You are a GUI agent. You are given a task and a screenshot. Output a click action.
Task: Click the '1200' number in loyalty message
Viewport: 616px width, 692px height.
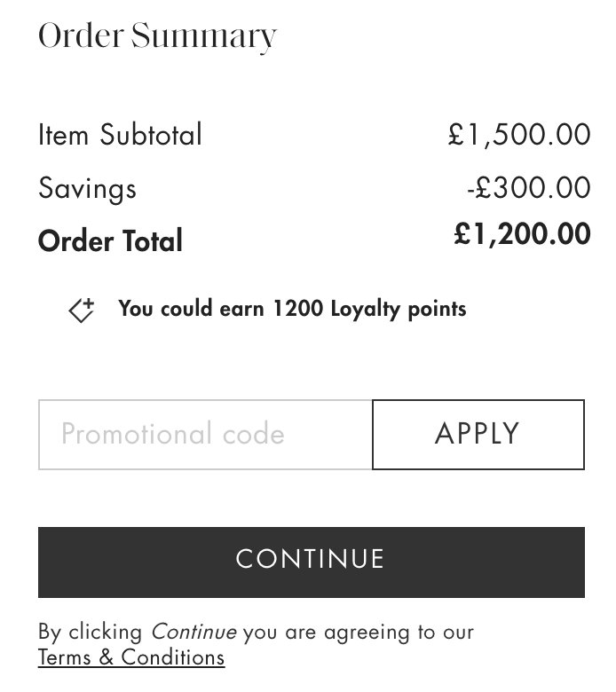coord(297,309)
